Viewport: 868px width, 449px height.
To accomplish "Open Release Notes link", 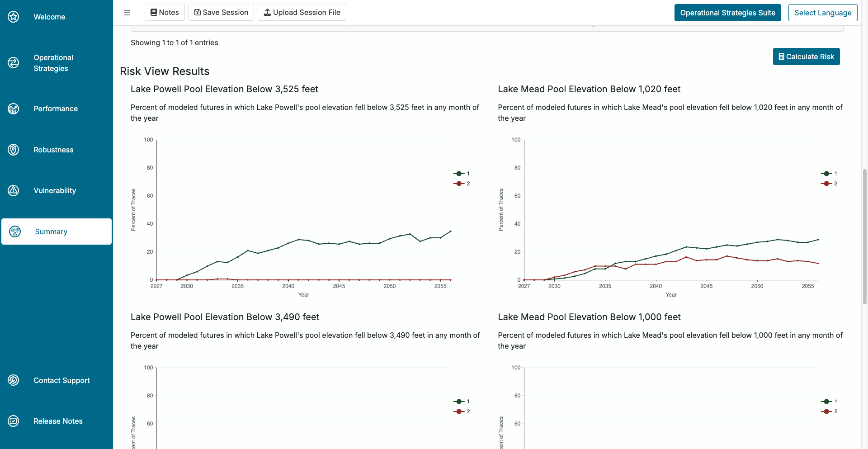I will point(58,421).
